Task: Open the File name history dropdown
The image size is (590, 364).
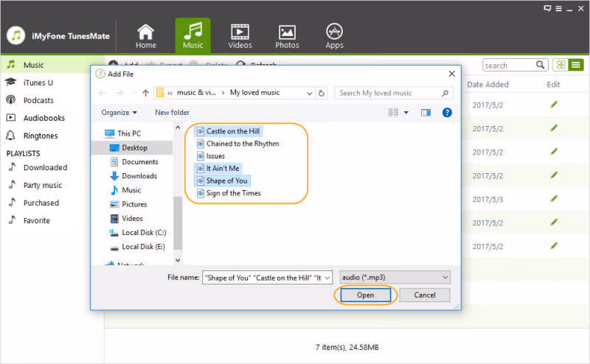Action: pos(327,276)
